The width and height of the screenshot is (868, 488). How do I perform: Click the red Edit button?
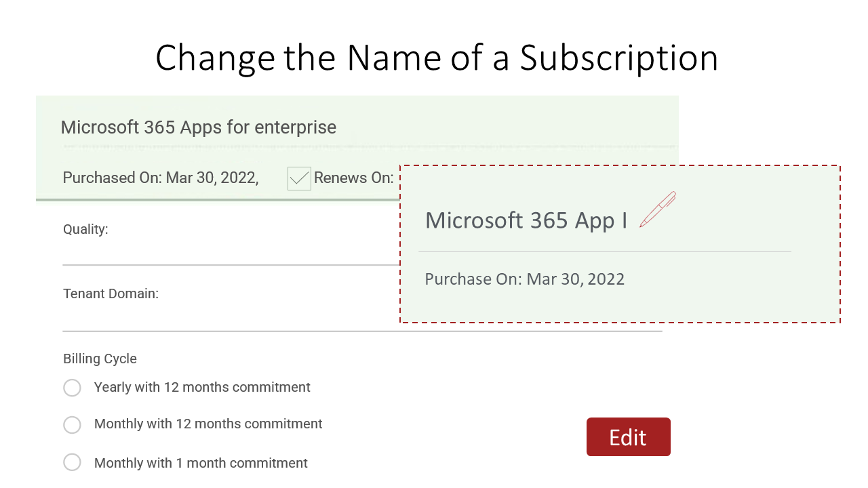click(x=629, y=437)
